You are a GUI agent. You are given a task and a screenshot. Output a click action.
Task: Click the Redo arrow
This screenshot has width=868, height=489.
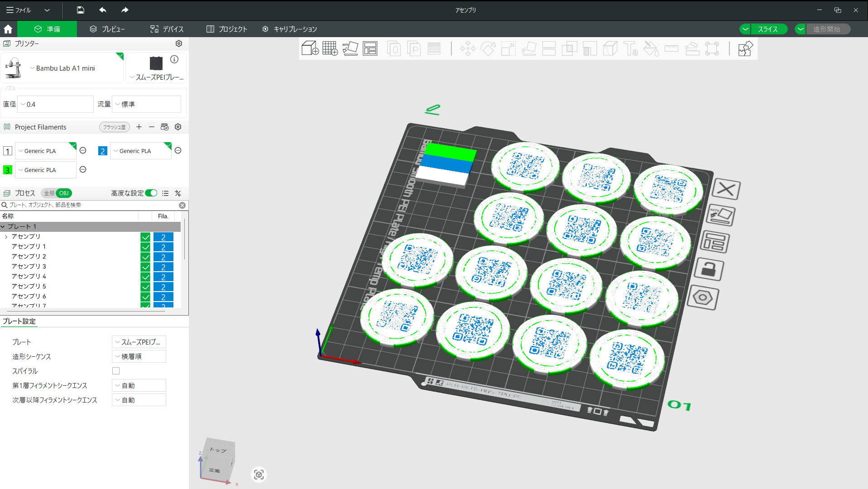(125, 10)
